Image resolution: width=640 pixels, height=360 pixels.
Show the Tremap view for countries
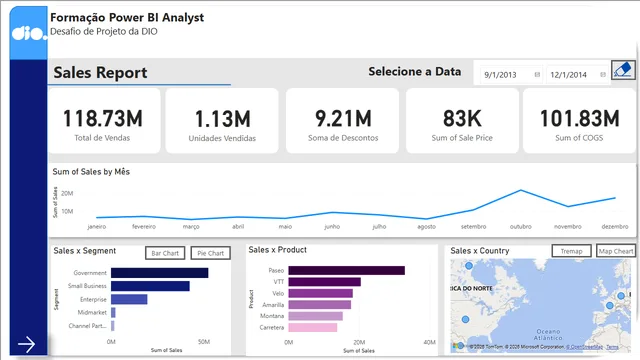pos(571,251)
